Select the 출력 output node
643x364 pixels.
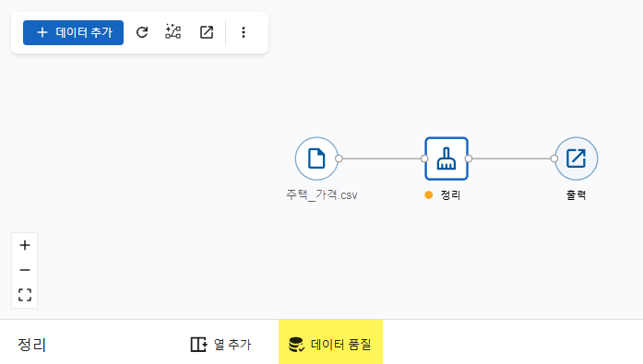[x=577, y=159]
